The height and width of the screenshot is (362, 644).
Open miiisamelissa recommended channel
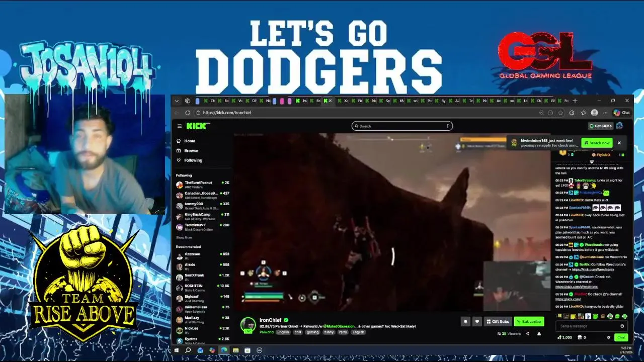coord(203,309)
